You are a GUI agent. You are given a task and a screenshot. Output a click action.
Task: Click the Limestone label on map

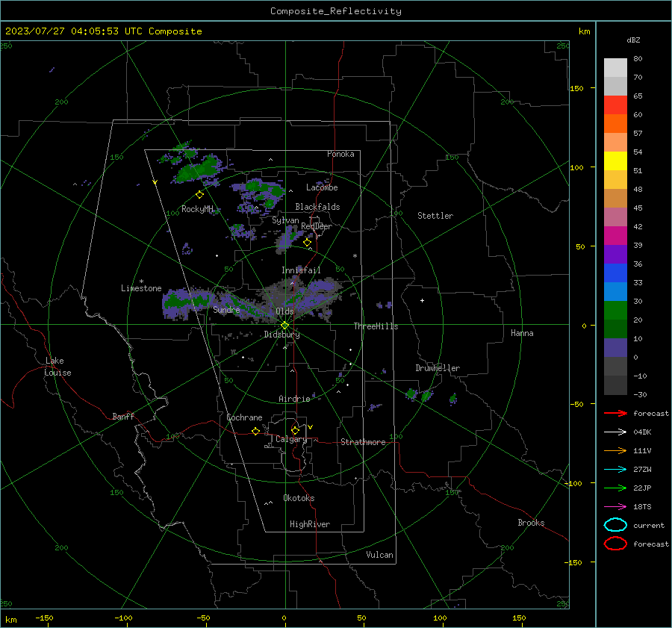click(x=141, y=288)
